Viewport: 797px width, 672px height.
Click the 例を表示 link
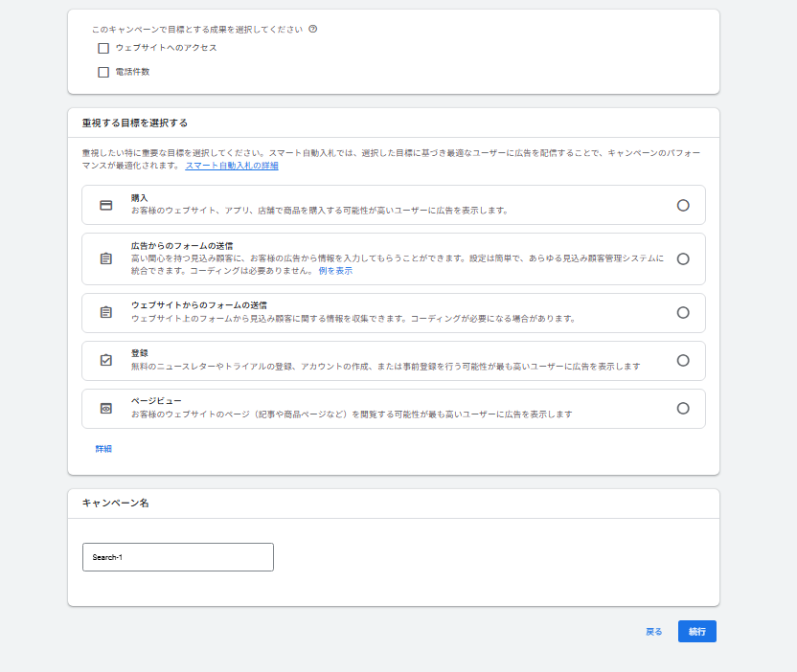[x=334, y=268]
